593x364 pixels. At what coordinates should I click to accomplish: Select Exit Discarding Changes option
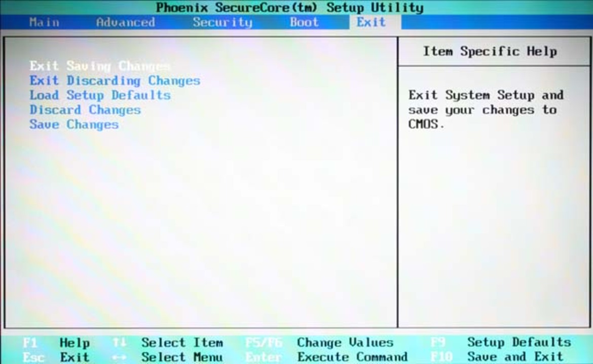[x=115, y=81]
